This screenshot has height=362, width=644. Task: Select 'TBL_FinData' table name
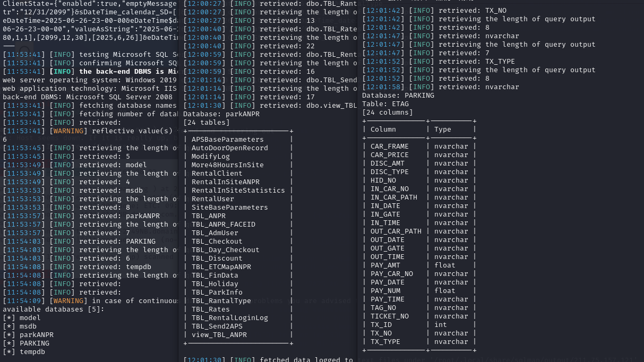click(x=215, y=275)
